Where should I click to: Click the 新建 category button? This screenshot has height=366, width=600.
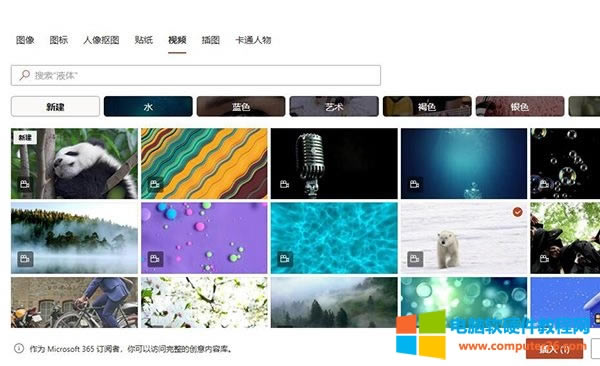pyautogui.click(x=55, y=106)
